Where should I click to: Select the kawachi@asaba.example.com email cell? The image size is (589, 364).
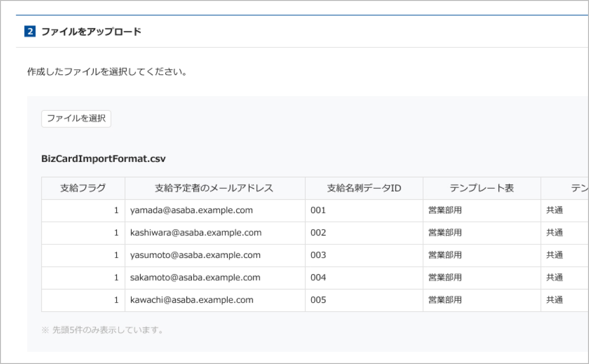click(x=192, y=300)
